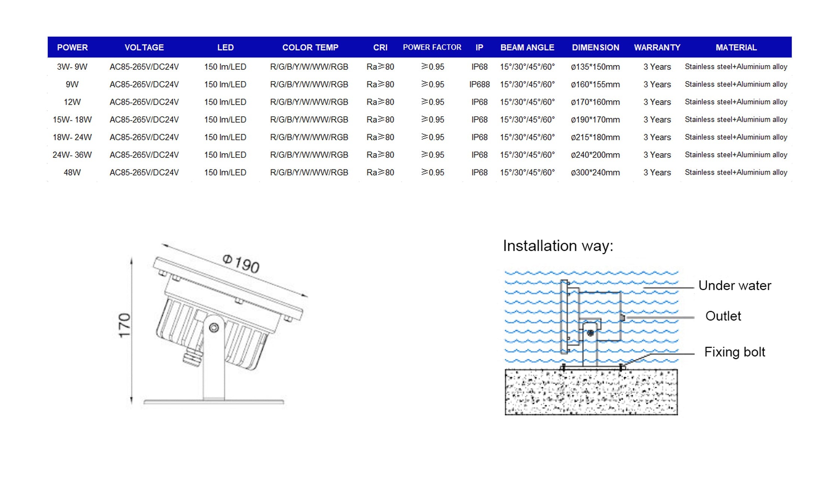Click the Φ190 dimension label on drawing
The image size is (832, 504).
241,264
